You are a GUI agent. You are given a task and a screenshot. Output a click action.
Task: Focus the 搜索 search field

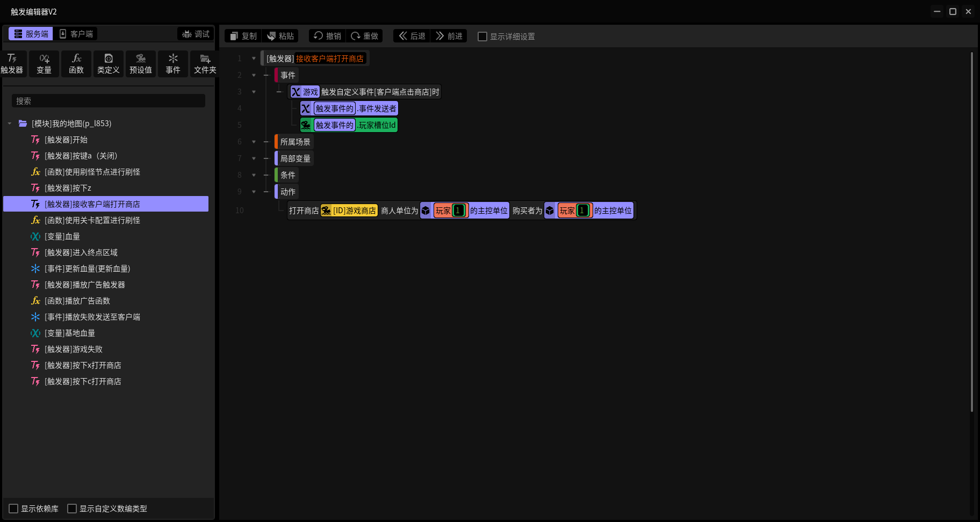[109, 101]
